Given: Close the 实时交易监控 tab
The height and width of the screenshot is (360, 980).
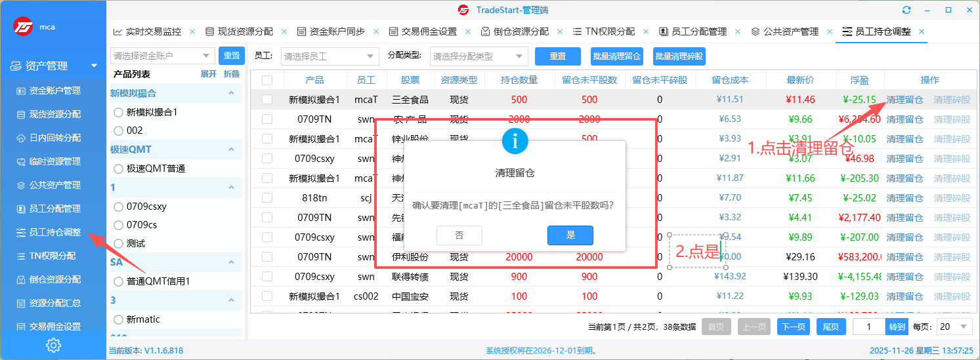Looking at the screenshot, I should pos(192,31).
